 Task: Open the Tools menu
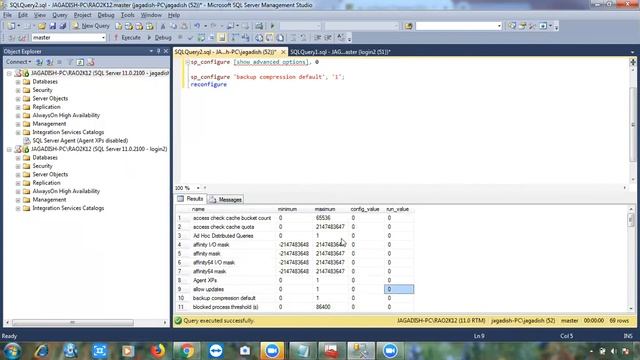127,15
